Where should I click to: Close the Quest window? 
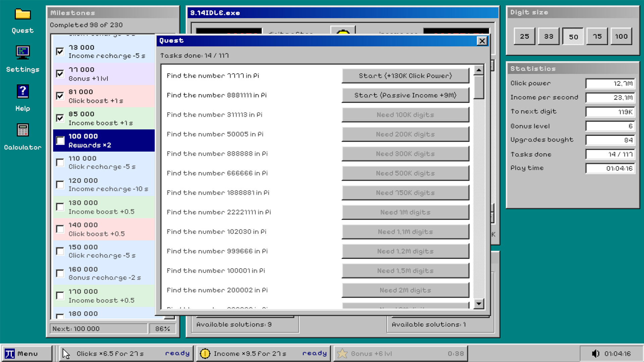(x=482, y=41)
